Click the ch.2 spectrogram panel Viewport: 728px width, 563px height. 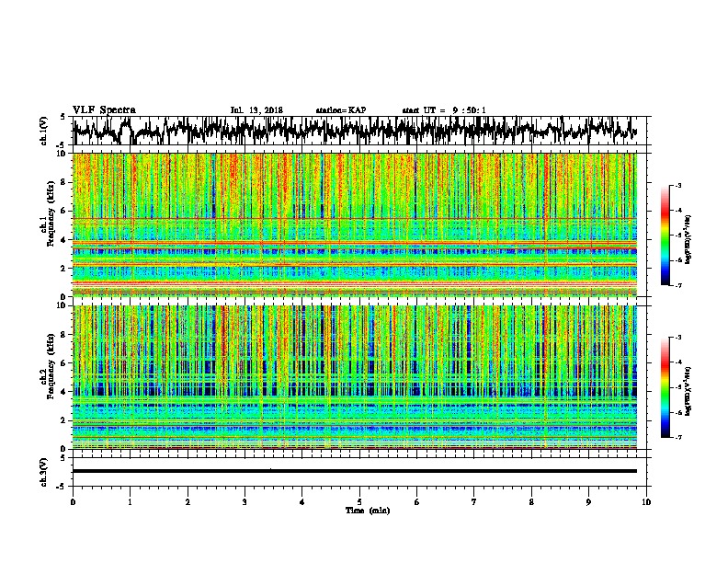tap(355, 377)
